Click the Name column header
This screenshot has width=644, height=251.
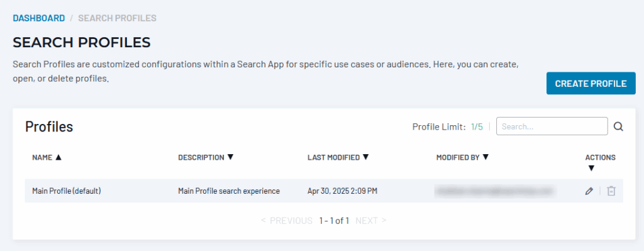42,157
